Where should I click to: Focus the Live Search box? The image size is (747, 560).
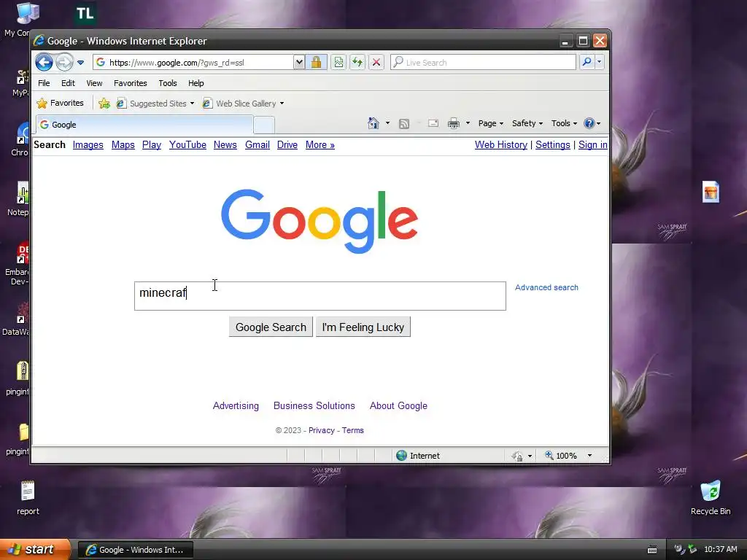tap(483, 62)
